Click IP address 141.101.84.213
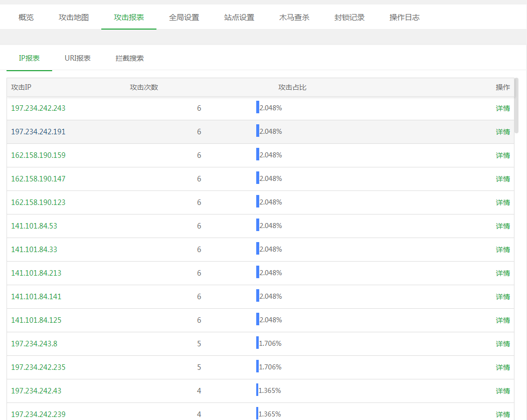The height and width of the screenshot is (420, 527). [x=36, y=273]
